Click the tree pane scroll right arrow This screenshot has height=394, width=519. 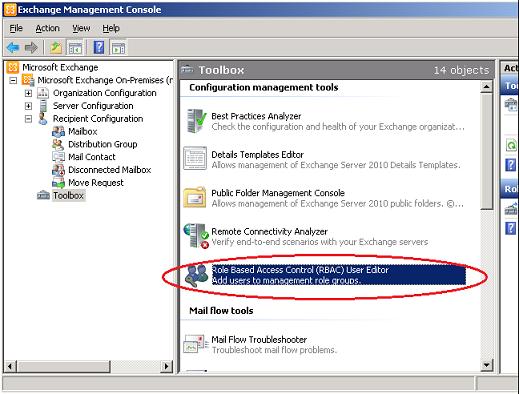[x=167, y=367]
